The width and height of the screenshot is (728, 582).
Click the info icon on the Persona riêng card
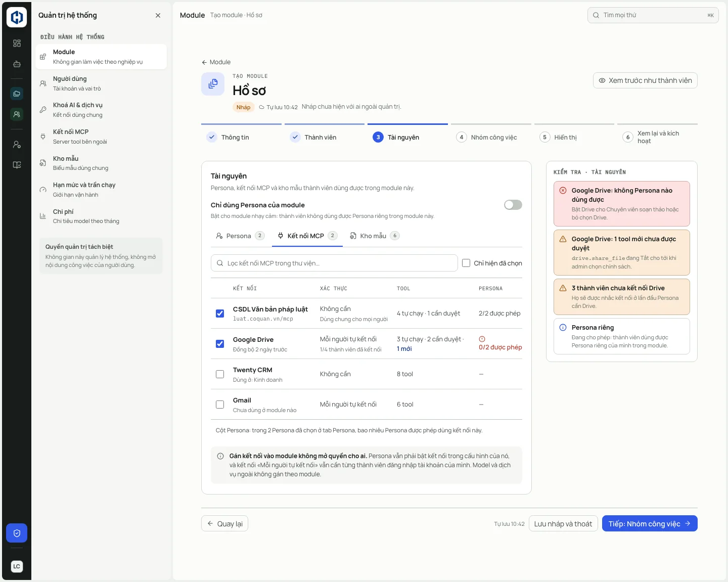click(x=563, y=328)
